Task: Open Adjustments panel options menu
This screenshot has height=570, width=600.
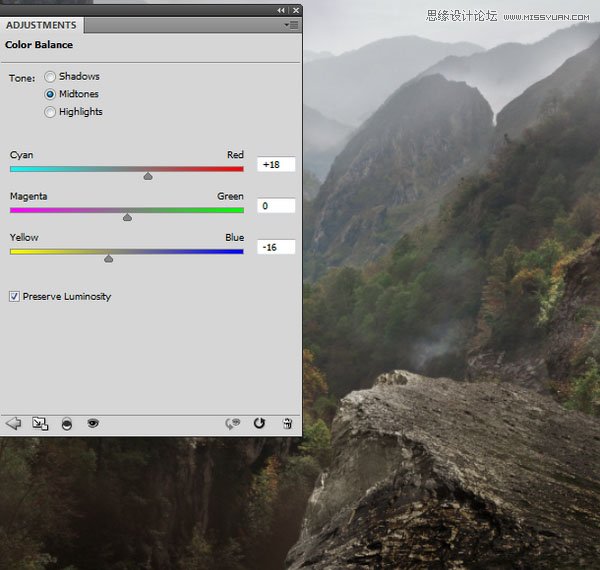Action: point(291,25)
